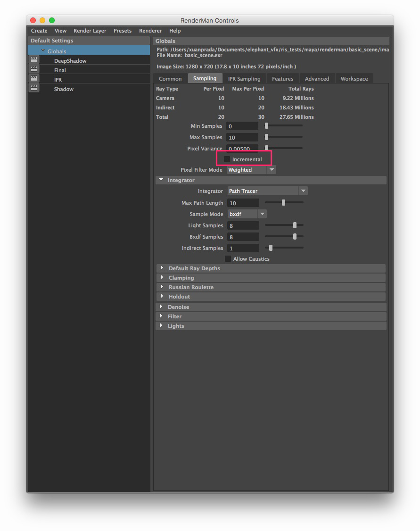Viewport: 420px width, 531px height.
Task: Click the '9.22 Millions' camera rays value
Action: click(x=298, y=98)
